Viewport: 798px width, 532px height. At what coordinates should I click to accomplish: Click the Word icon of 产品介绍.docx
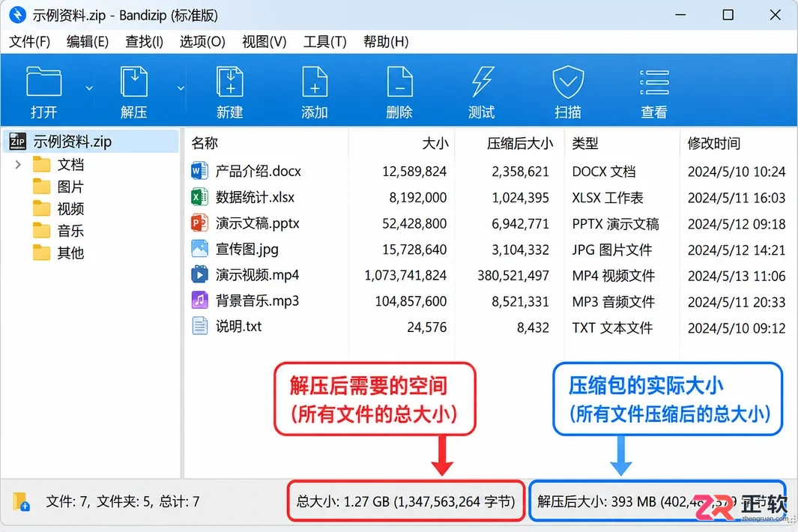(199, 171)
